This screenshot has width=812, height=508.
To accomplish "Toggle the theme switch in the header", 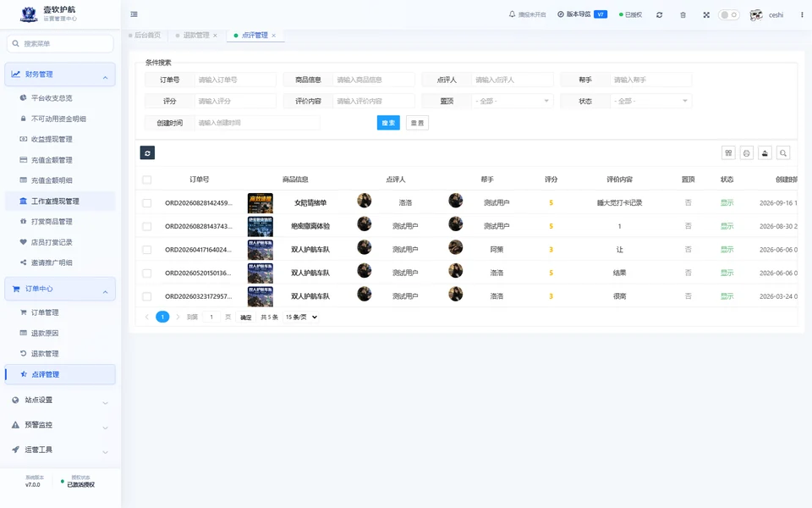I will point(728,15).
